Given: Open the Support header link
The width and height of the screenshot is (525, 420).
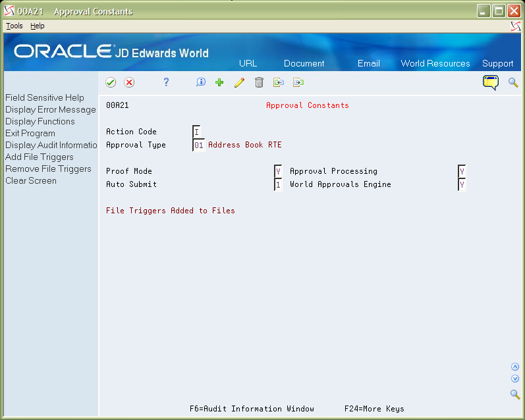Looking at the screenshot, I should tap(497, 63).
